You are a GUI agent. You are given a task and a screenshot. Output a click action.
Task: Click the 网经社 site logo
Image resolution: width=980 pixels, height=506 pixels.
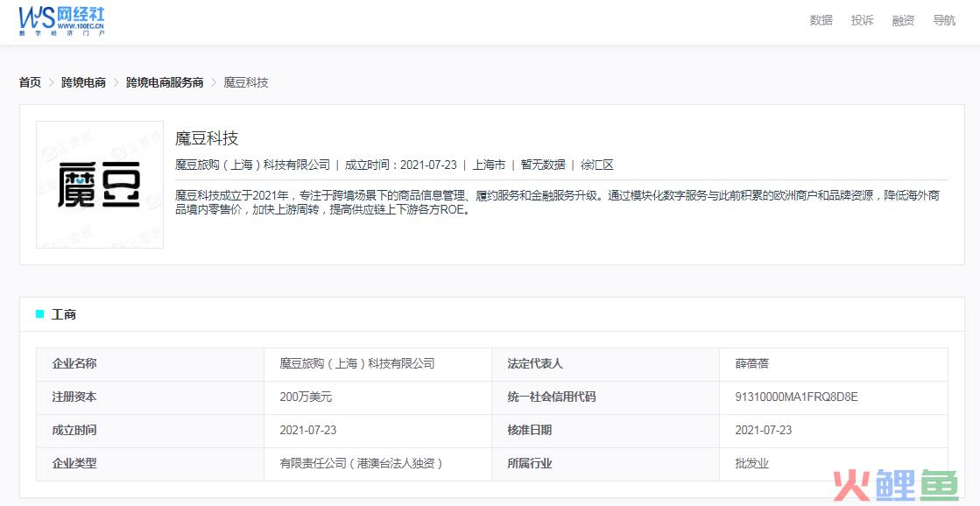(x=61, y=21)
